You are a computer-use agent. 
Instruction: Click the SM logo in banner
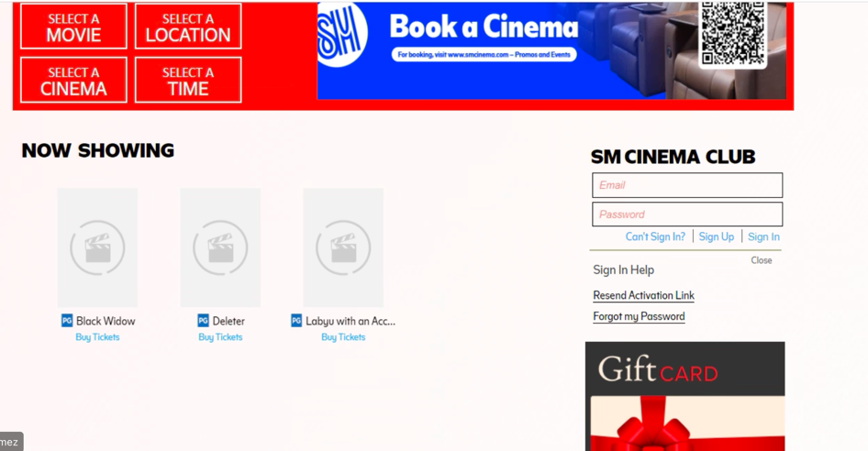341,34
